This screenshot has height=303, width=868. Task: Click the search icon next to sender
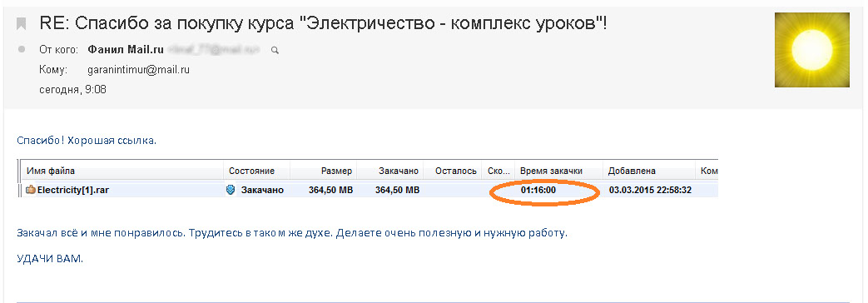[x=275, y=51]
